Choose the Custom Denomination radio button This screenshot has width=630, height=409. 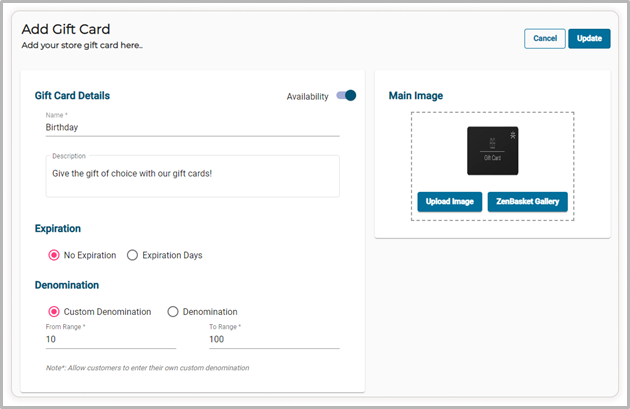[54, 312]
